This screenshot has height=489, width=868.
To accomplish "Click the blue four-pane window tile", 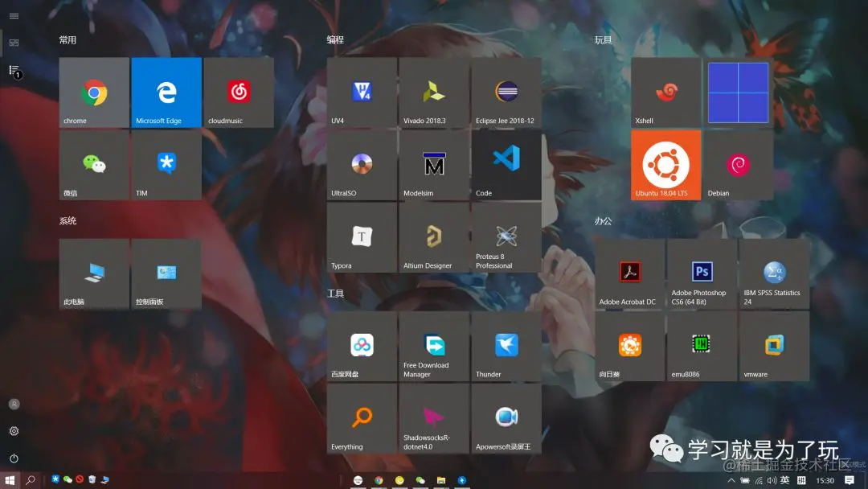I will [x=739, y=92].
